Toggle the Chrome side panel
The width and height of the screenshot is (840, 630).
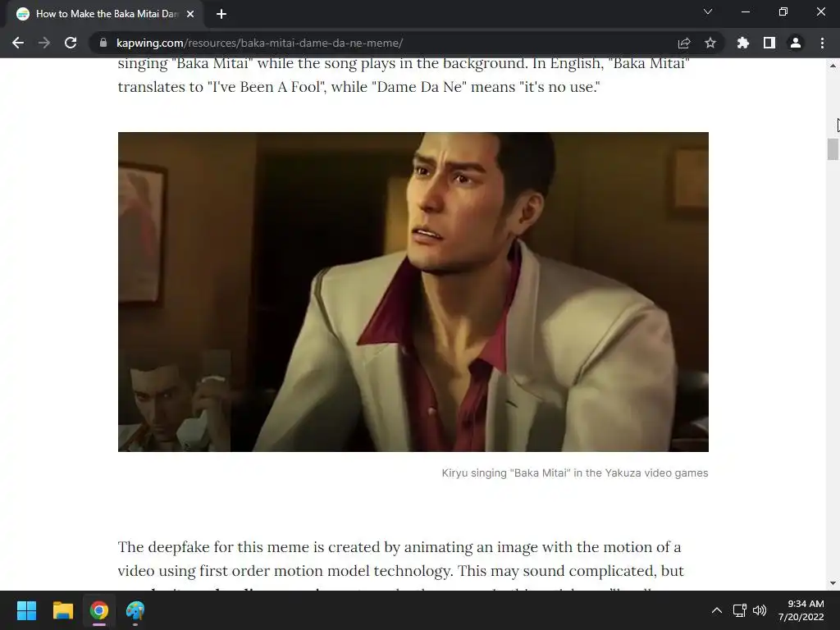point(769,43)
